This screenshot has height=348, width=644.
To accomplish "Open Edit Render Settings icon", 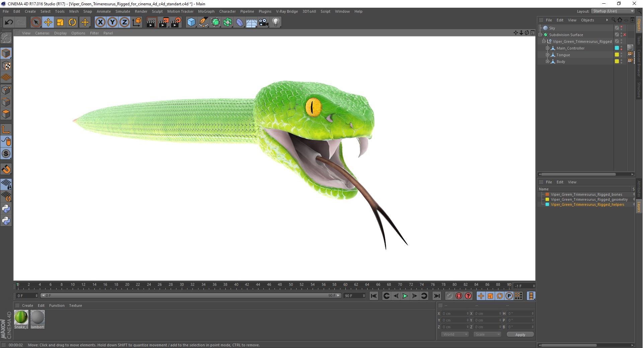I will pos(176,22).
